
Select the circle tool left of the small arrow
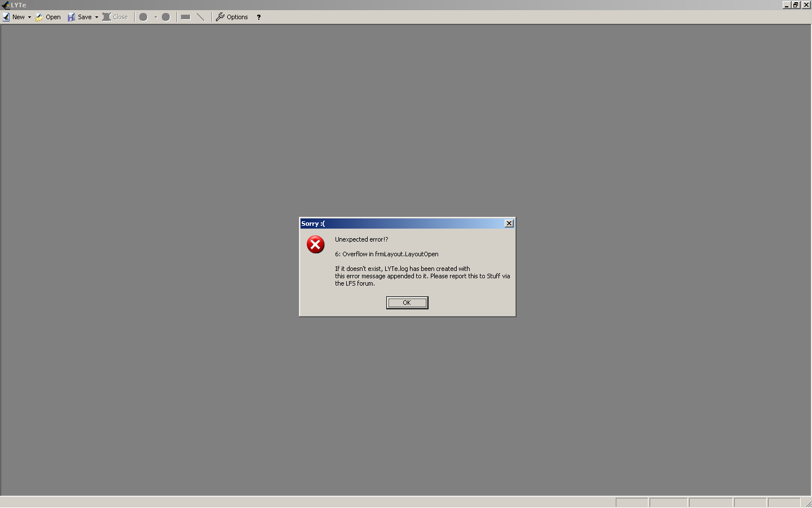[144, 17]
